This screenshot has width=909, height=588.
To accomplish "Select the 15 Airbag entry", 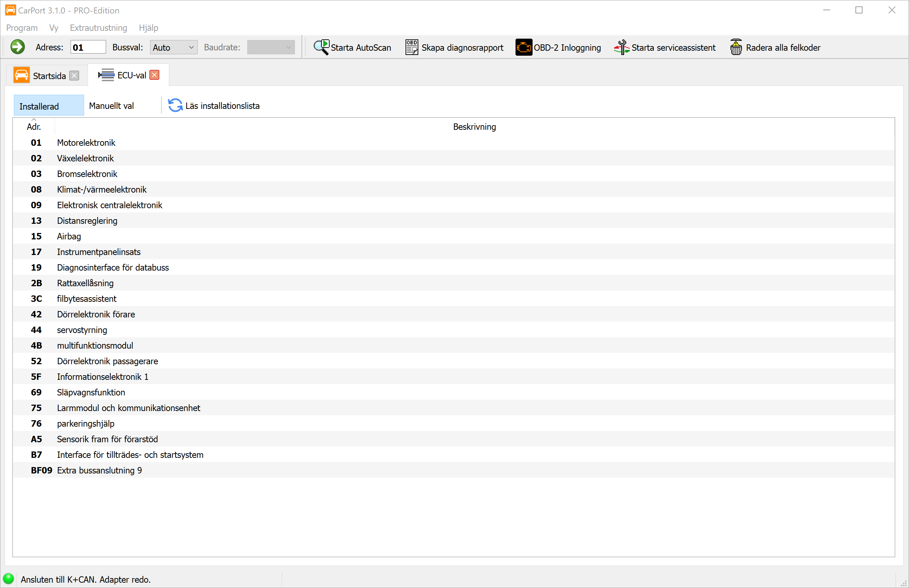I will coord(69,236).
